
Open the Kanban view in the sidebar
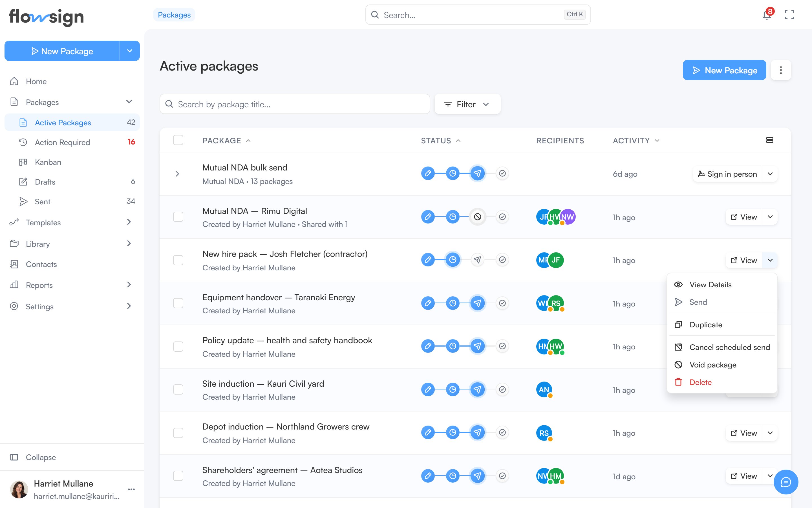72,162
